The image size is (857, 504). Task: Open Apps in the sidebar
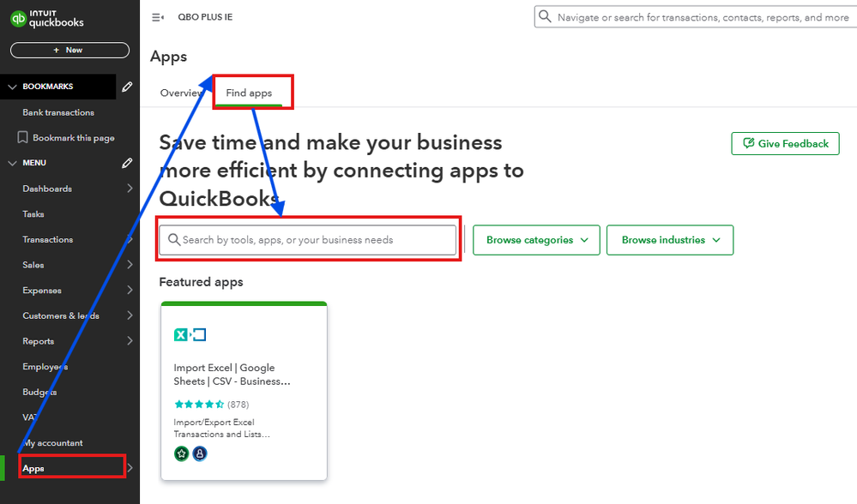pyautogui.click(x=33, y=469)
